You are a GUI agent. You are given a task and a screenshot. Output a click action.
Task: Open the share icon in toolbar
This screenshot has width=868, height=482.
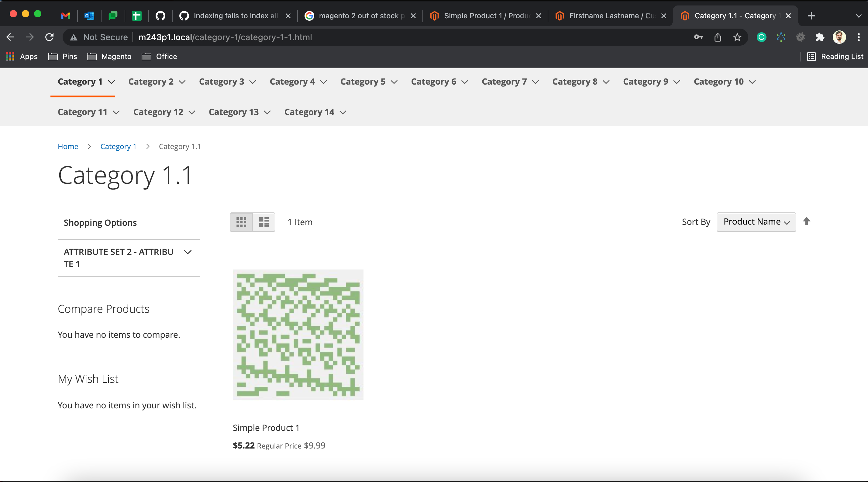718,37
